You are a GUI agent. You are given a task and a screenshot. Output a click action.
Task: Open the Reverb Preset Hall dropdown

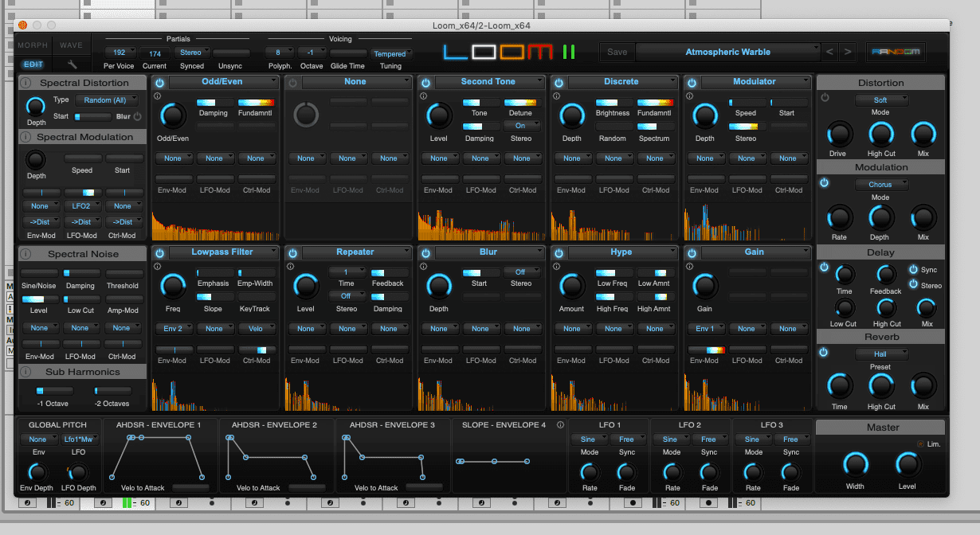(881, 354)
